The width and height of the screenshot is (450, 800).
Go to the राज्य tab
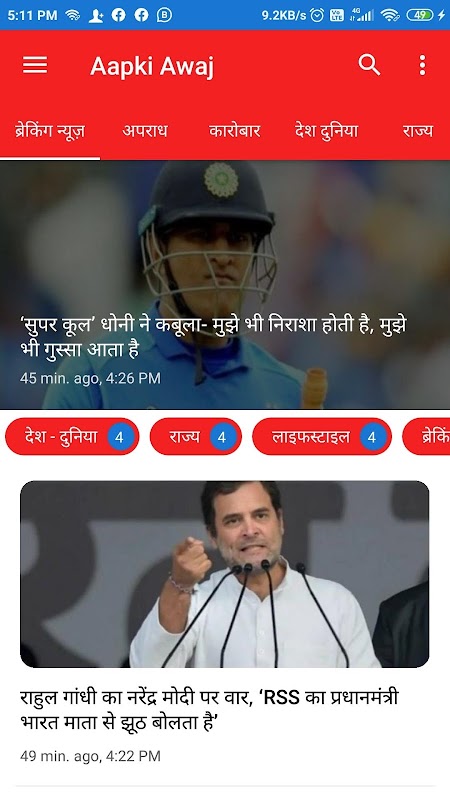(x=417, y=131)
